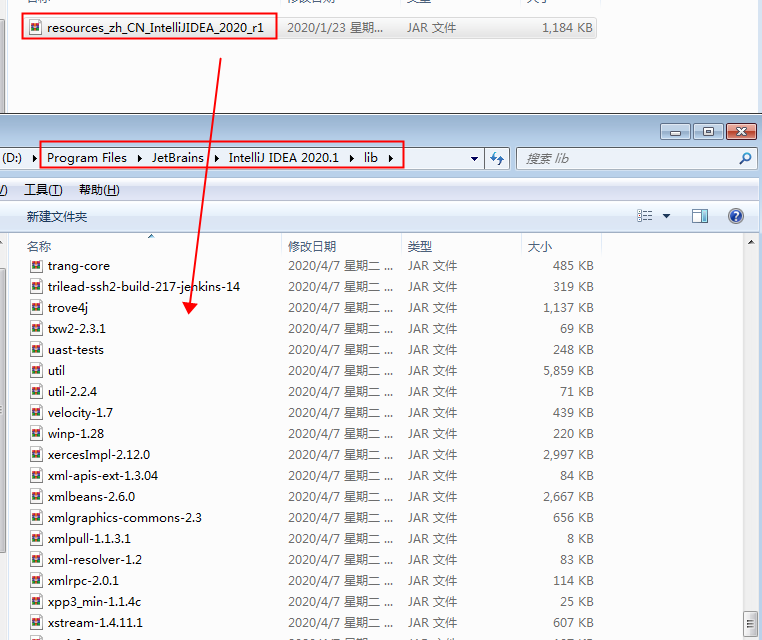
Task: Select the xstream-1.4.11.1 file name
Action: coord(95,623)
